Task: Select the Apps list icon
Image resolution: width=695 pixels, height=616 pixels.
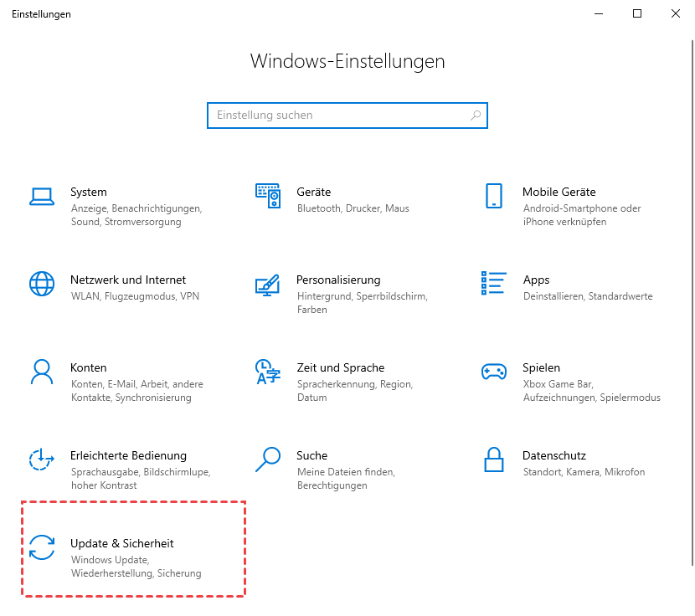Action: pos(493,284)
